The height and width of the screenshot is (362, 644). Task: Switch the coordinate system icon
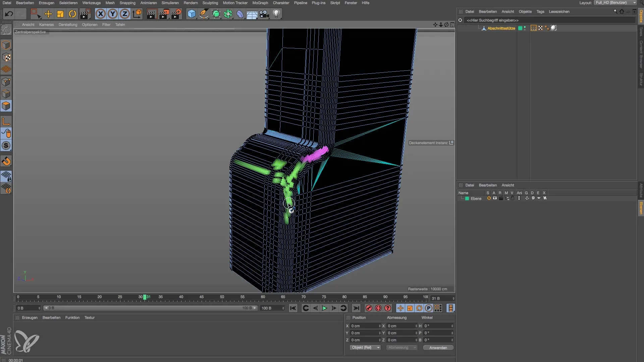coord(137,14)
